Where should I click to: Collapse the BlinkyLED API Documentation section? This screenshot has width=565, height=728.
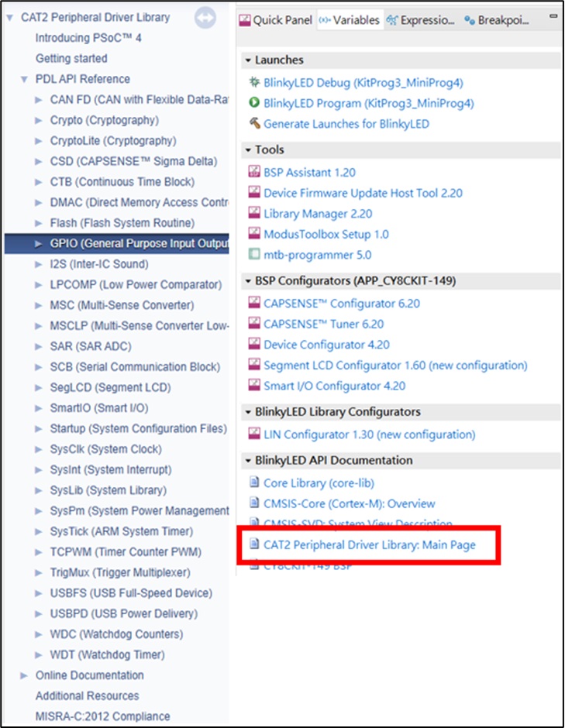(x=248, y=461)
